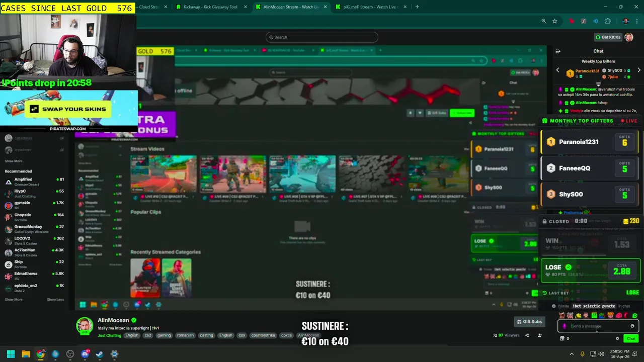Open recommended channel Edmatthews
The height and width of the screenshot is (362, 644).
tap(35, 276)
